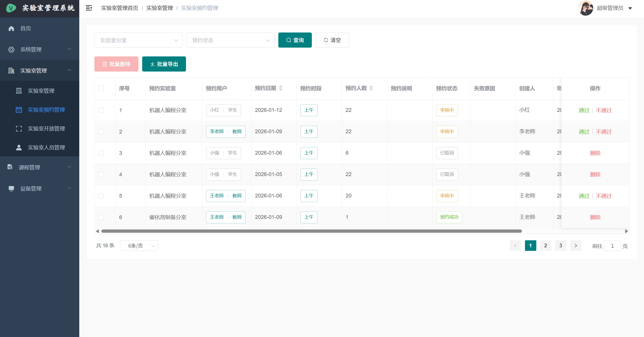Click 通过 link for row 1
Image resolution: width=644 pixels, height=337 pixels.
(x=584, y=110)
